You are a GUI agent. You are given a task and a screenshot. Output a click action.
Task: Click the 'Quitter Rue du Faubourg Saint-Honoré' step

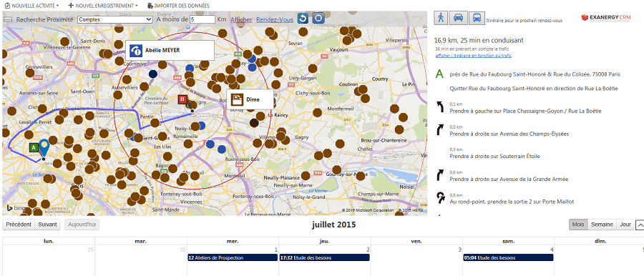534,88
